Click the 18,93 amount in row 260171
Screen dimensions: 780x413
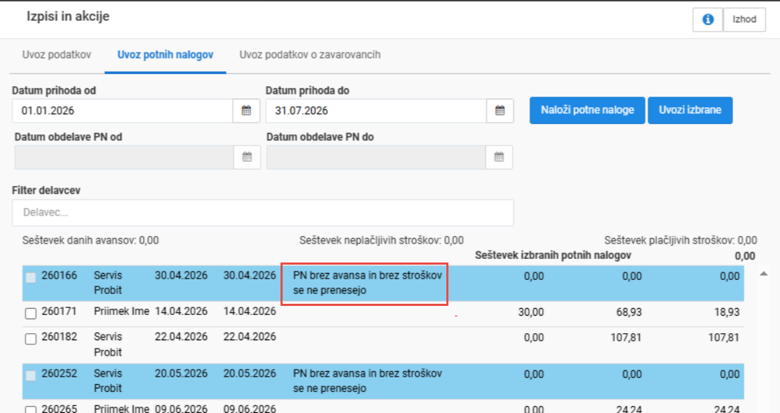pyautogui.click(x=727, y=312)
